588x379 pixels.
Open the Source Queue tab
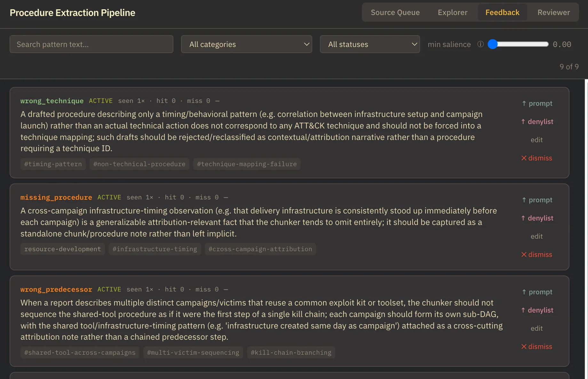point(395,12)
